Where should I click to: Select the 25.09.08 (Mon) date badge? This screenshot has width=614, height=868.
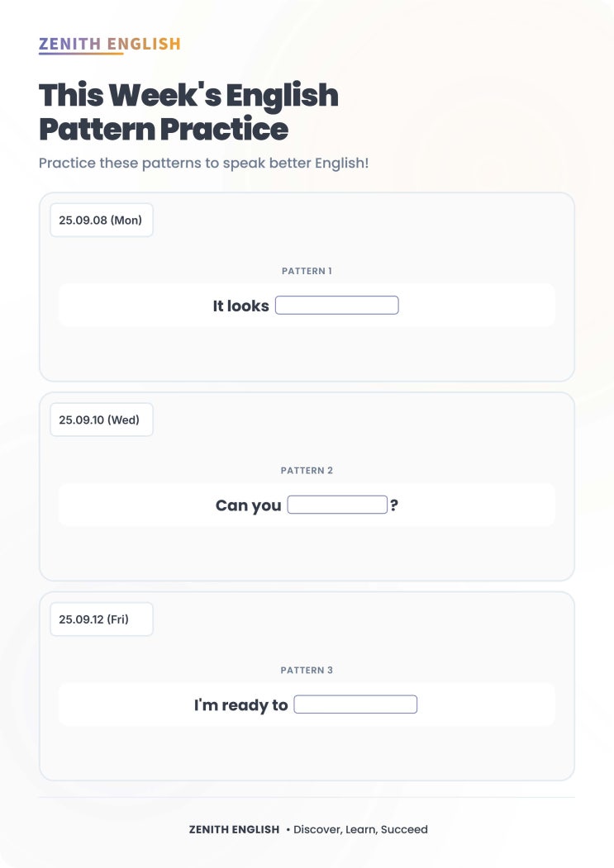pos(101,220)
